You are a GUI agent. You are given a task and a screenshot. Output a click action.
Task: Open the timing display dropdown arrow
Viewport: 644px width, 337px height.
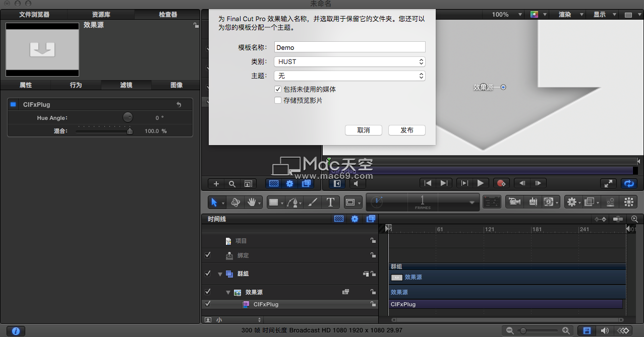[x=472, y=202]
